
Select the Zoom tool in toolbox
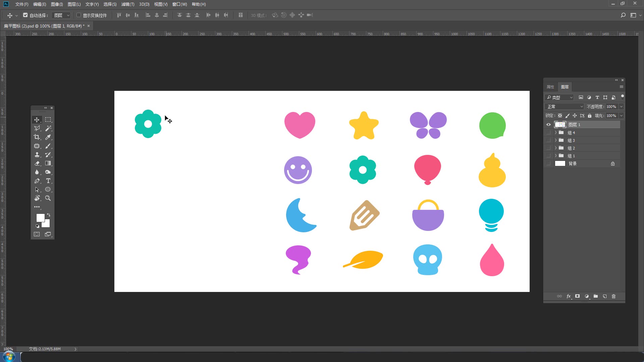coord(48,198)
